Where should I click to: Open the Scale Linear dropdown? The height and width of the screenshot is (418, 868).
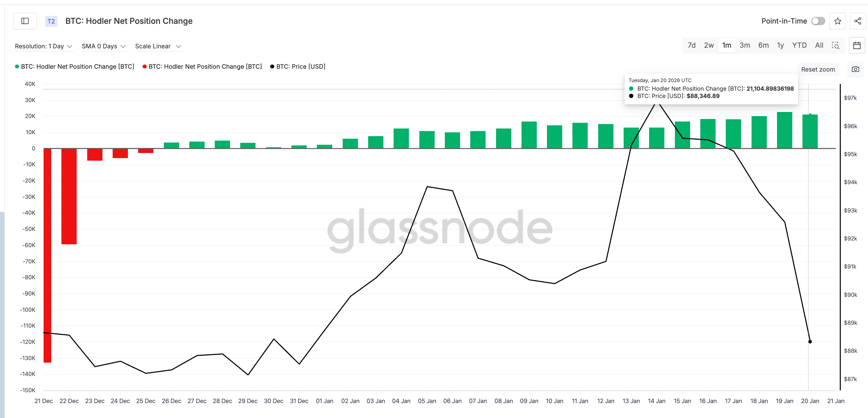(x=158, y=46)
